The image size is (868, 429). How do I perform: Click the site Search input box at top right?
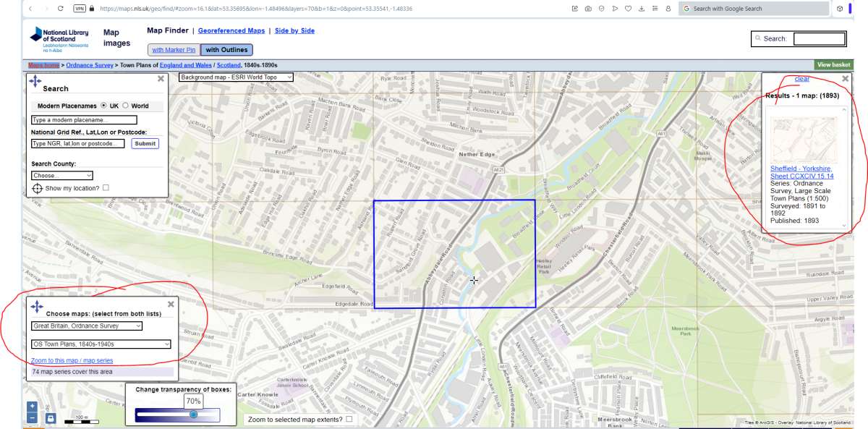click(819, 39)
